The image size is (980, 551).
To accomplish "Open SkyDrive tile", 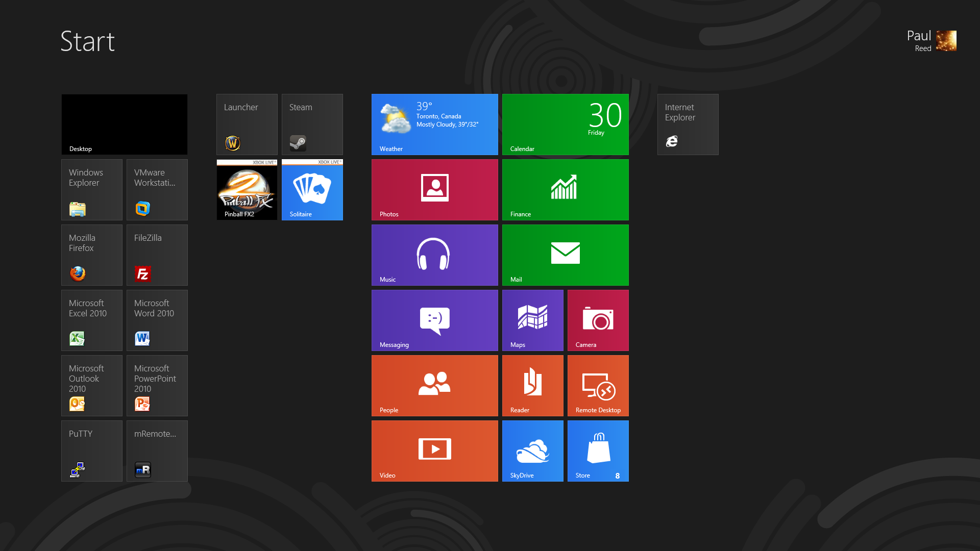I will pyautogui.click(x=533, y=451).
